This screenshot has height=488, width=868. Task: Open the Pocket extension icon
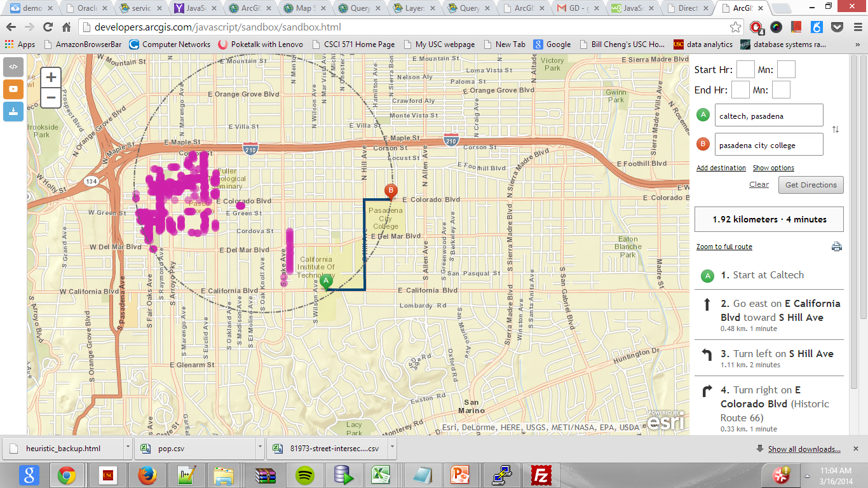click(837, 27)
